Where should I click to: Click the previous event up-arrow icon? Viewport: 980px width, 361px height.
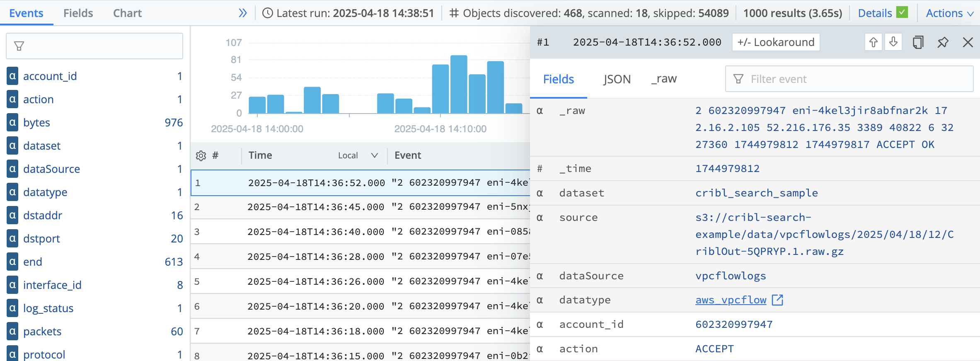(873, 42)
